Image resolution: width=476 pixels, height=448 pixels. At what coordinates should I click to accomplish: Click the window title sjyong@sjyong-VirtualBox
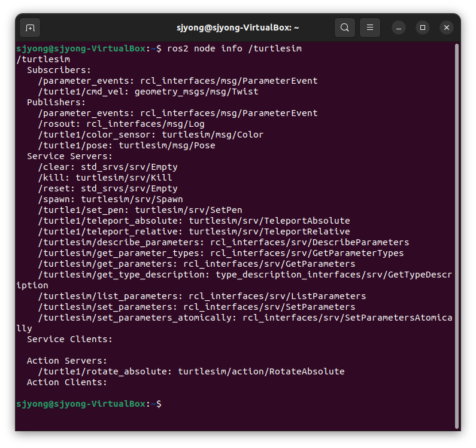(238, 28)
